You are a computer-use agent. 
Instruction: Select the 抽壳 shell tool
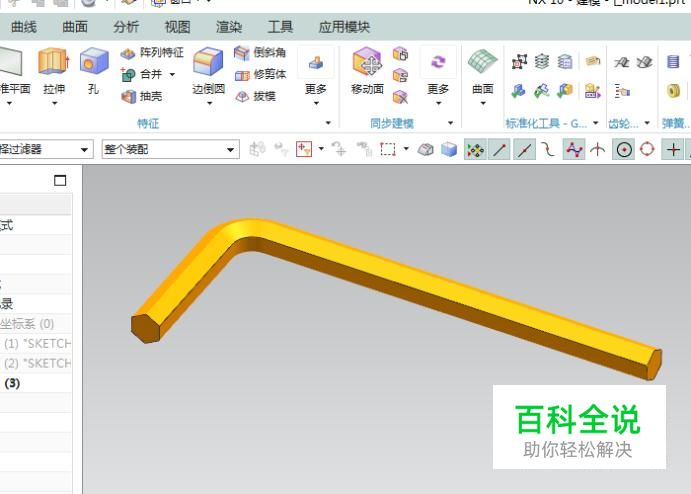tap(141, 96)
